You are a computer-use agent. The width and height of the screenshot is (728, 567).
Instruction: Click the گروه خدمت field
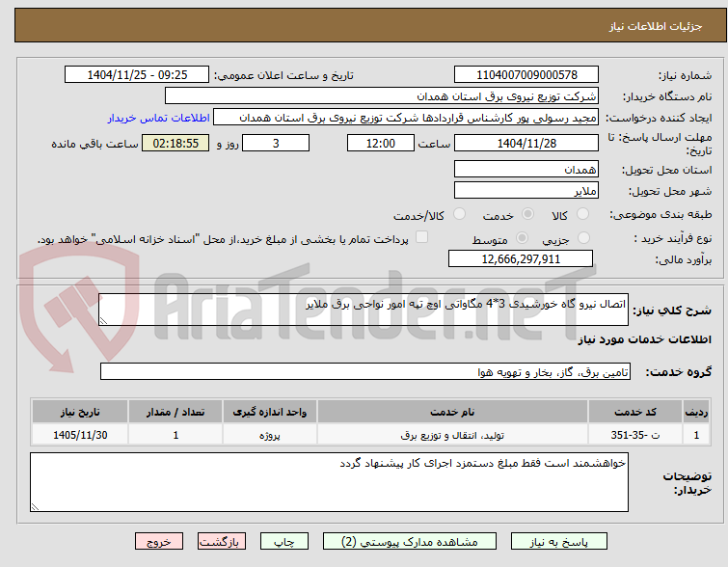pos(364,371)
